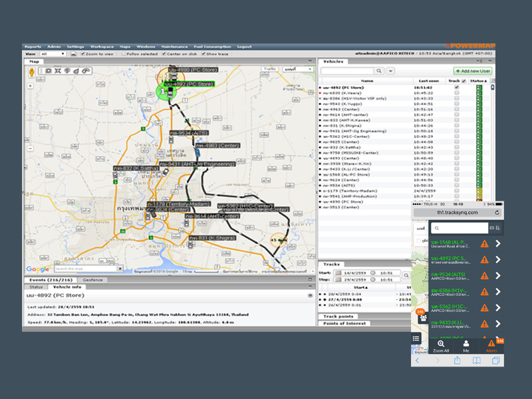Expand chevron for 5362 (H1C-...) on phone

pyautogui.click(x=497, y=308)
